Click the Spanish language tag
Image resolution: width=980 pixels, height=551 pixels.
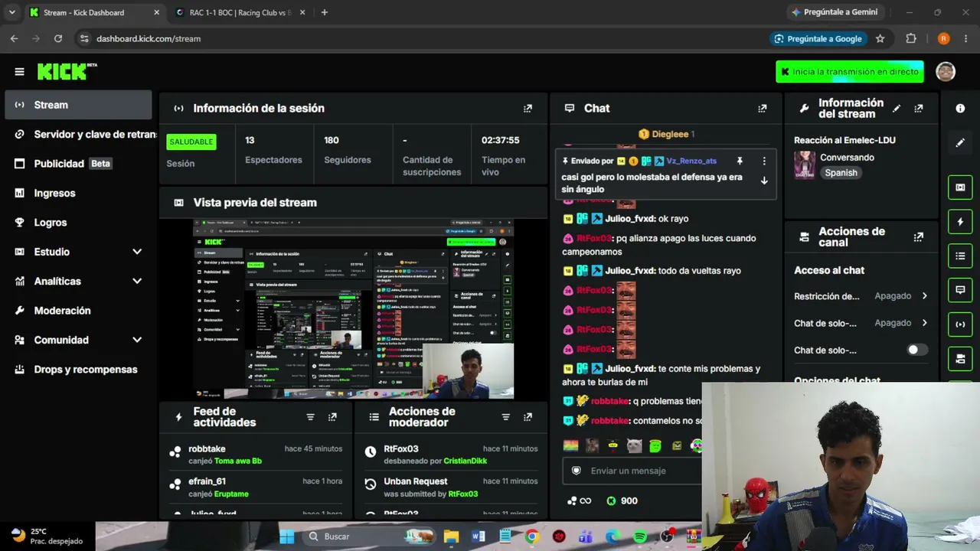click(x=841, y=173)
